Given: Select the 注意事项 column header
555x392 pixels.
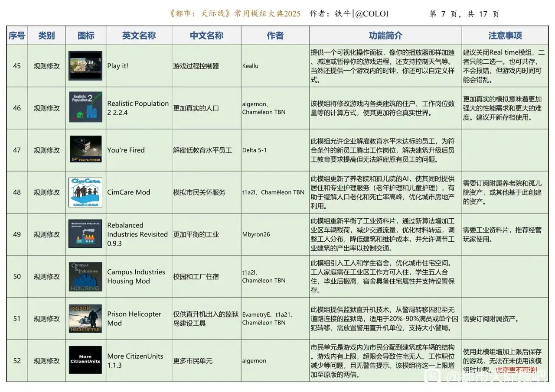Looking at the screenshot, I should pyautogui.click(x=505, y=36).
